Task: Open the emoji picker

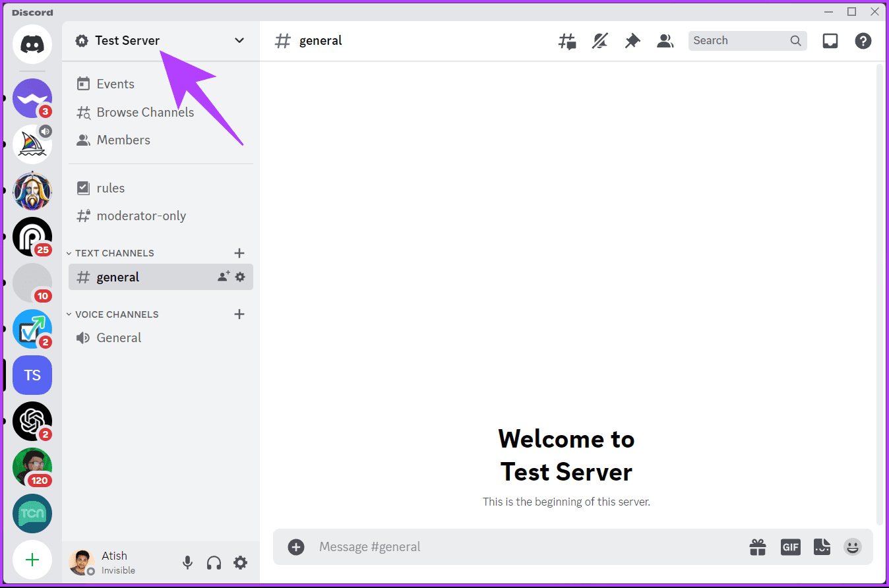Action: pyautogui.click(x=852, y=546)
